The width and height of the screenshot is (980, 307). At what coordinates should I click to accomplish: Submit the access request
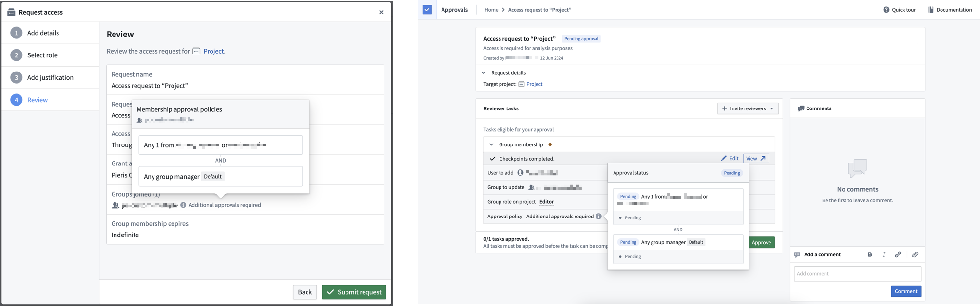click(354, 292)
